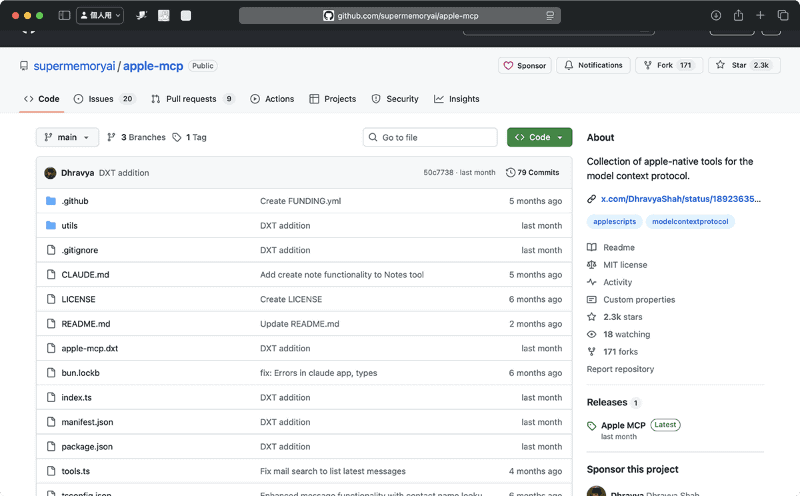Open the supermemoryai owner link
The image size is (800, 496).
(74, 66)
